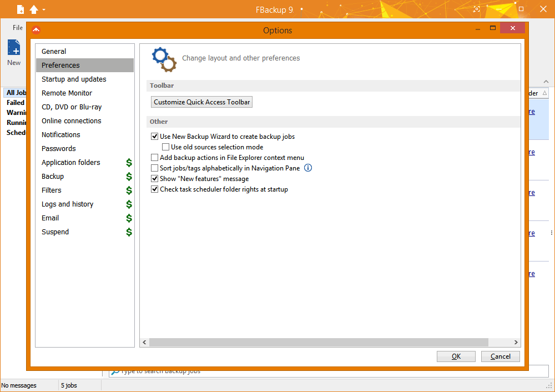Screen dimensions: 555x392
Task: Click the "No messages" status bar entry
Action: tap(19, 385)
